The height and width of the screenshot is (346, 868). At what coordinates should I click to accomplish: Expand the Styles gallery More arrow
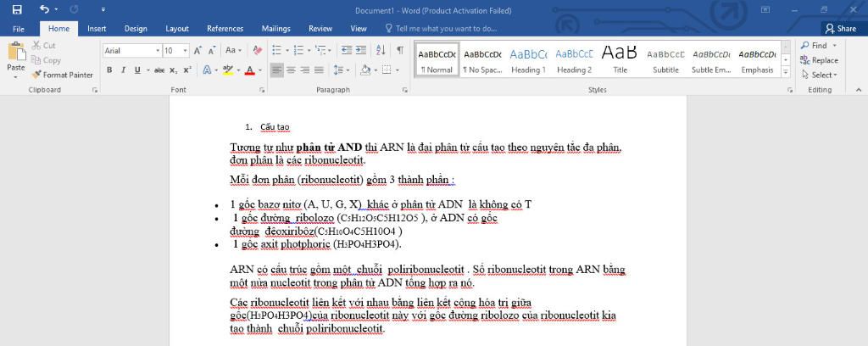[783, 71]
